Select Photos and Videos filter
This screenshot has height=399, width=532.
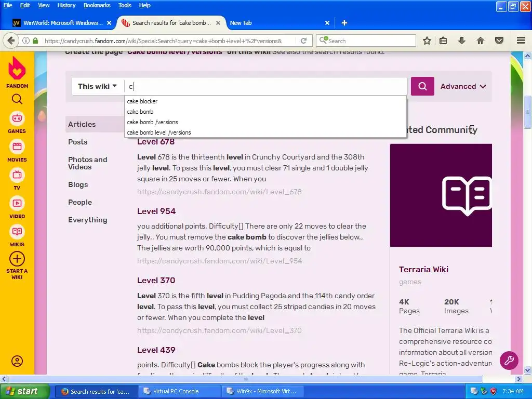tap(87, 163)
